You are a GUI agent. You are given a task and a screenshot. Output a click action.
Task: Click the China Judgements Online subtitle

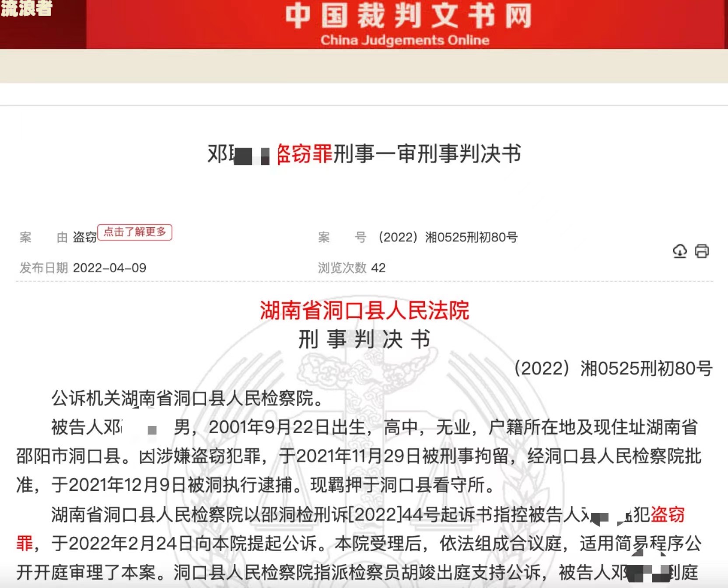click(405, 40)
